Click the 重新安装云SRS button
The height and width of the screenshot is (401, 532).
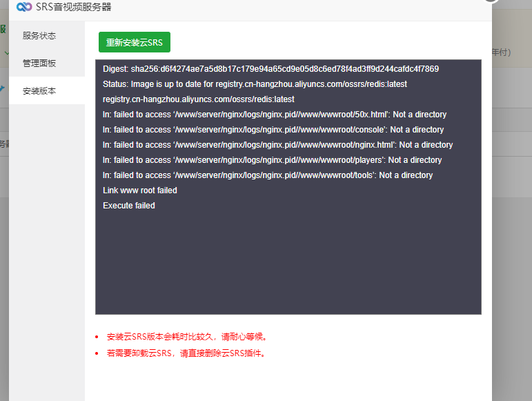[135, 42]
